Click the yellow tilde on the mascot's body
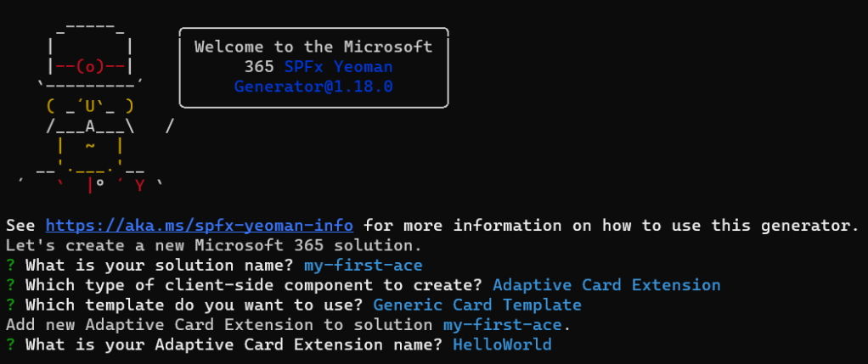The height and width of the screenshot is (364, 868). coord(89,145)
